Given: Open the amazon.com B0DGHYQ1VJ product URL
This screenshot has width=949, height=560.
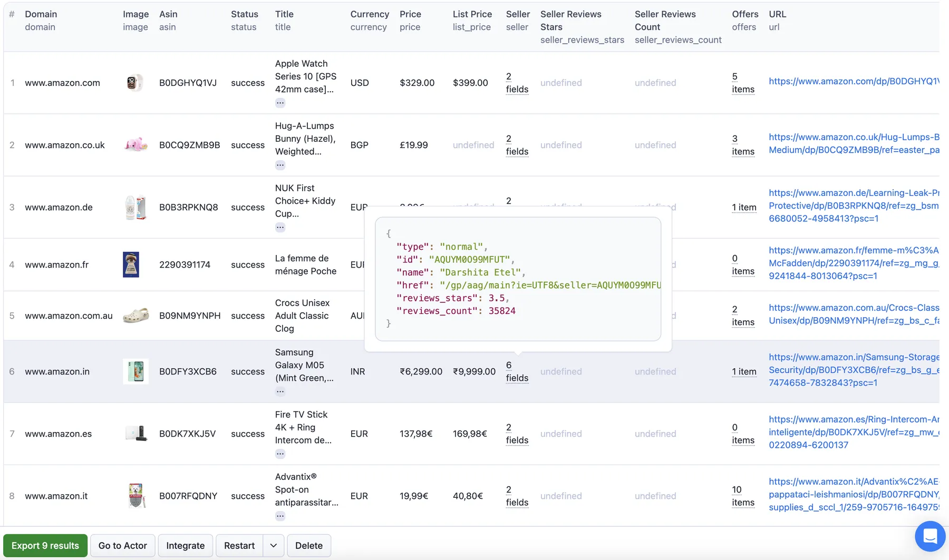Looking at the screenshot, I should click(854, 81).
